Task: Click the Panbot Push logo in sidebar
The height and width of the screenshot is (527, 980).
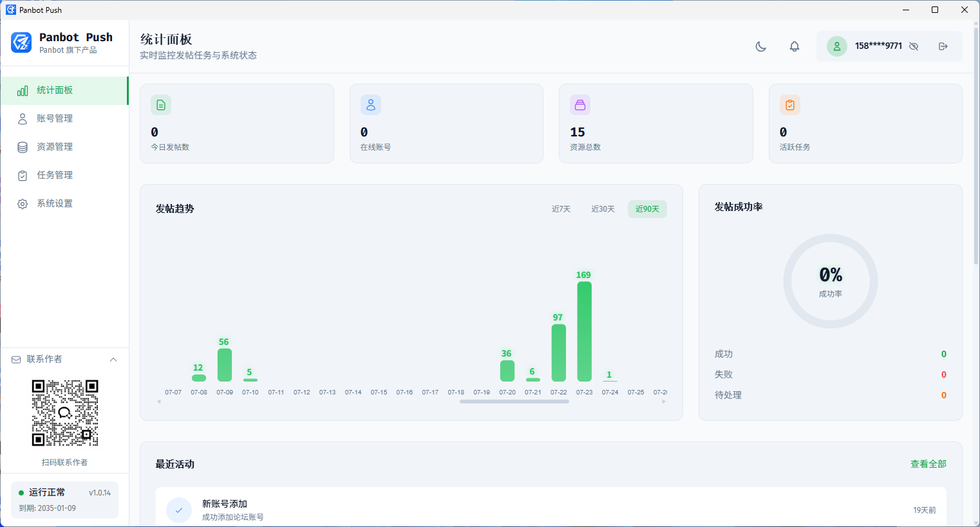Action: [21, 42]
